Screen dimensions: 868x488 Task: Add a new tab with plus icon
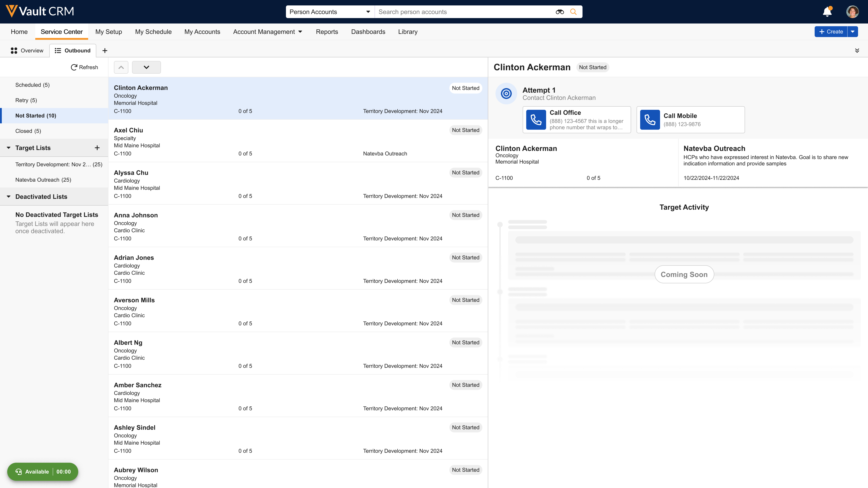(x=105, y=51)
